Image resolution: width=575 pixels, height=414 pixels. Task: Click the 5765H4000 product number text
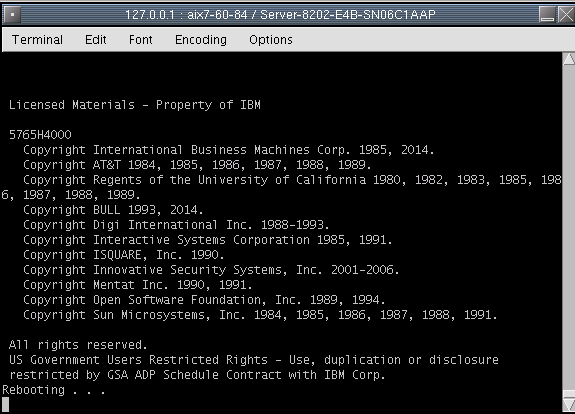click(x=40, y=135)
